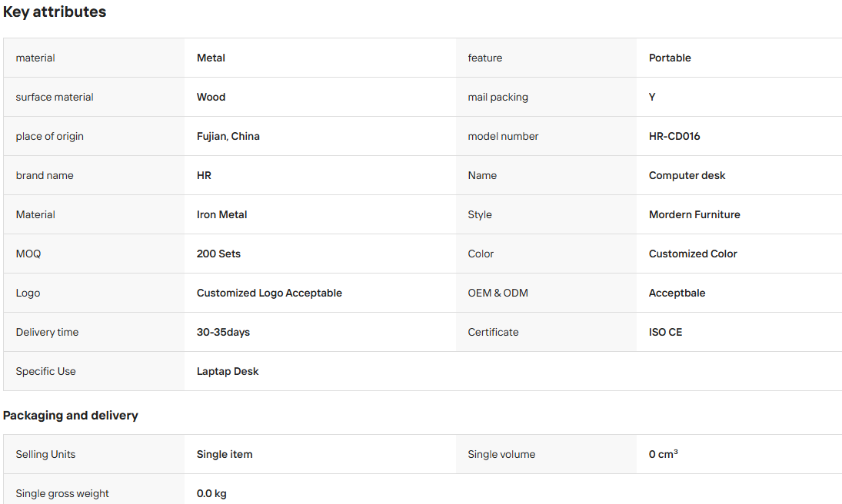Select the Single item selling units value
This screenshot has height=504, width=842.
click(225, 454)
